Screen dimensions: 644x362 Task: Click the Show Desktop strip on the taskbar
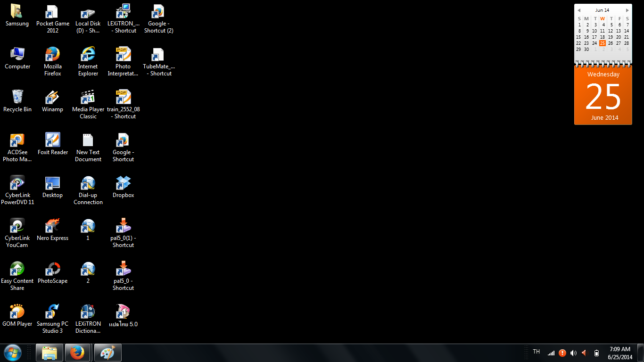[x=641, y=353]
